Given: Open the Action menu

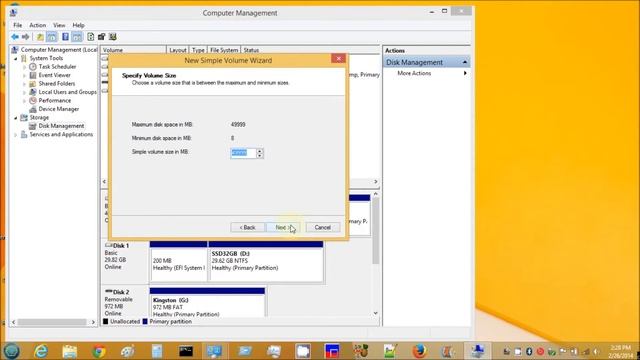Looking at the screenshot, I should pyautogui.click(x=38, y=25).
